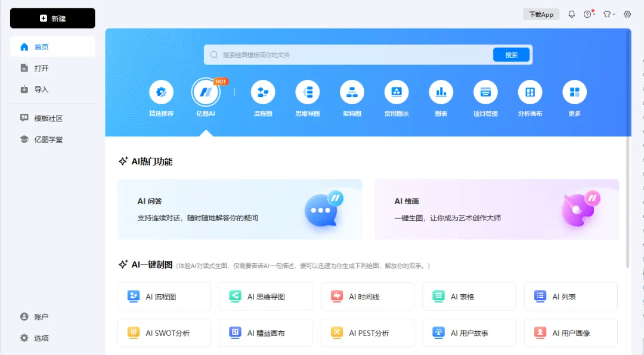Select the 分析画布 category icon
644x355 pixels.
[530, 92]
